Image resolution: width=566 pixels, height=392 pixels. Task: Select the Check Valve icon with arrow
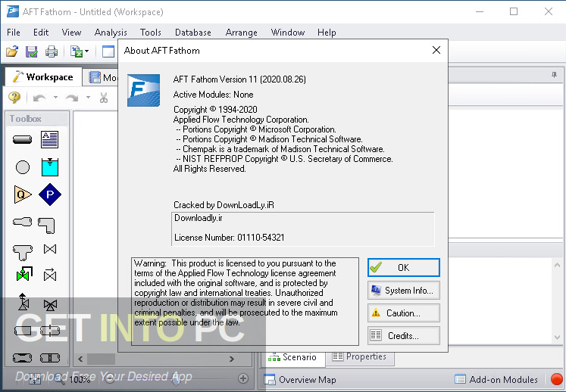click(x=50, y=275)
